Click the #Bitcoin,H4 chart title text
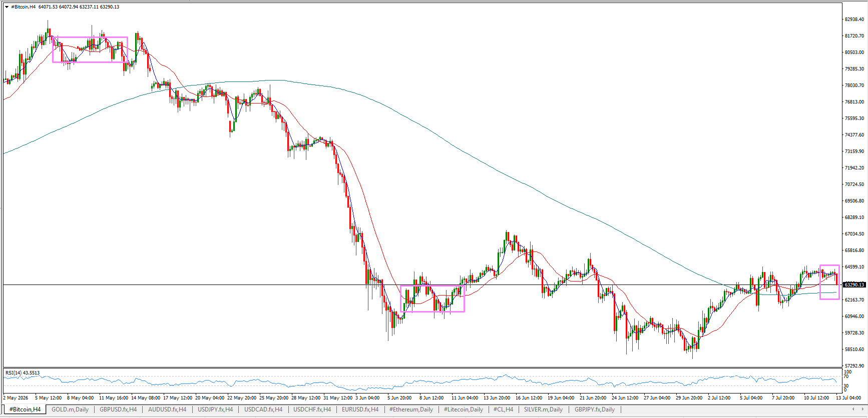Viewport: 868px width, 418px height. [23, 7]
